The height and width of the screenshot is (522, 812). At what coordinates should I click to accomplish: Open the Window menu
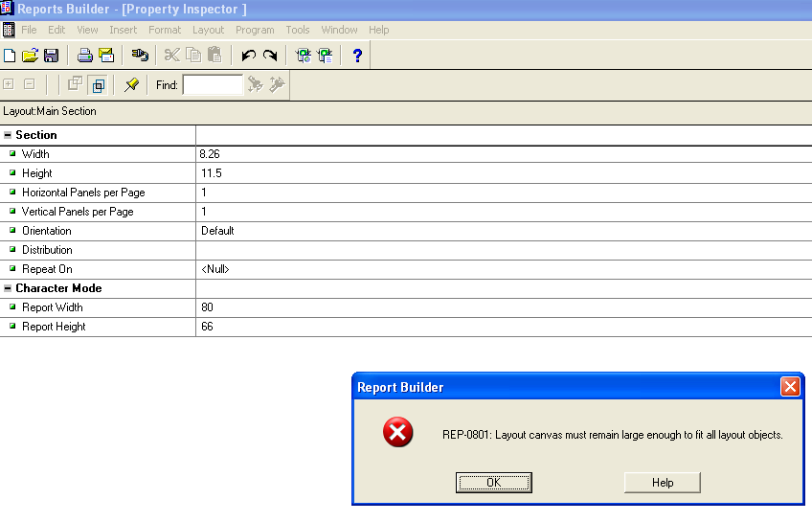tap(339, 30)
